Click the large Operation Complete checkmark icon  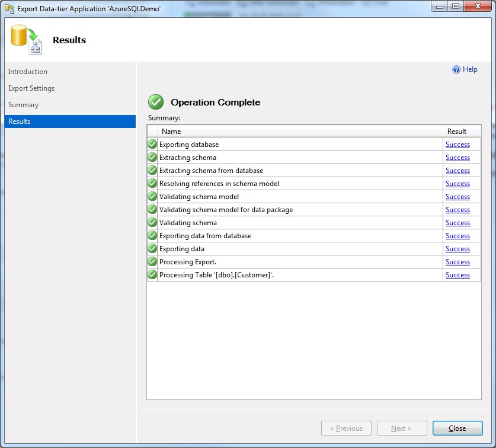156,102
